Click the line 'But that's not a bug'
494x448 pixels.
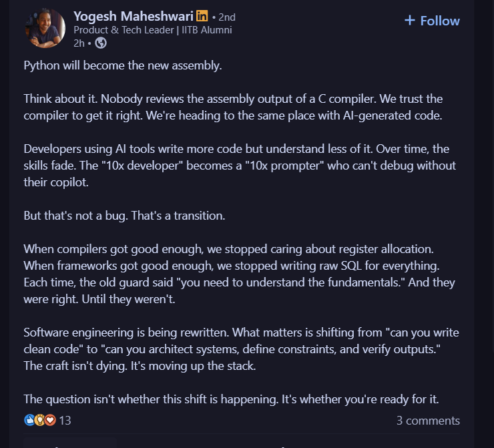(x=124, y=217)
